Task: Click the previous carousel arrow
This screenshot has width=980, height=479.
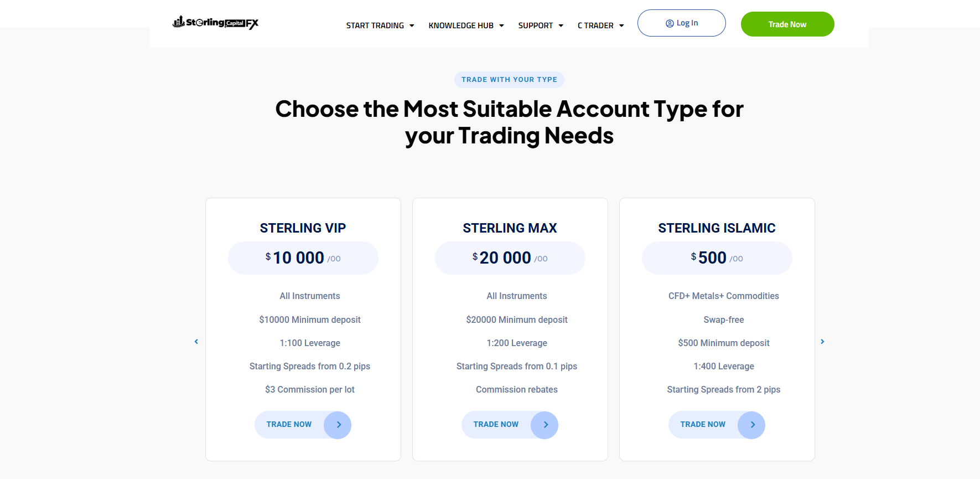Action: (x=196, y=342)
